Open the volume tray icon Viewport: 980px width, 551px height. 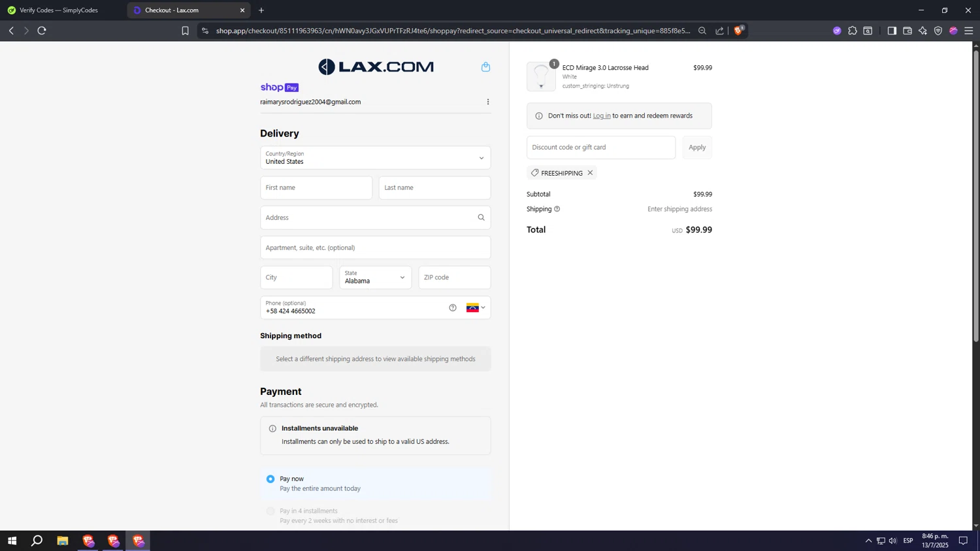point(893,541)
